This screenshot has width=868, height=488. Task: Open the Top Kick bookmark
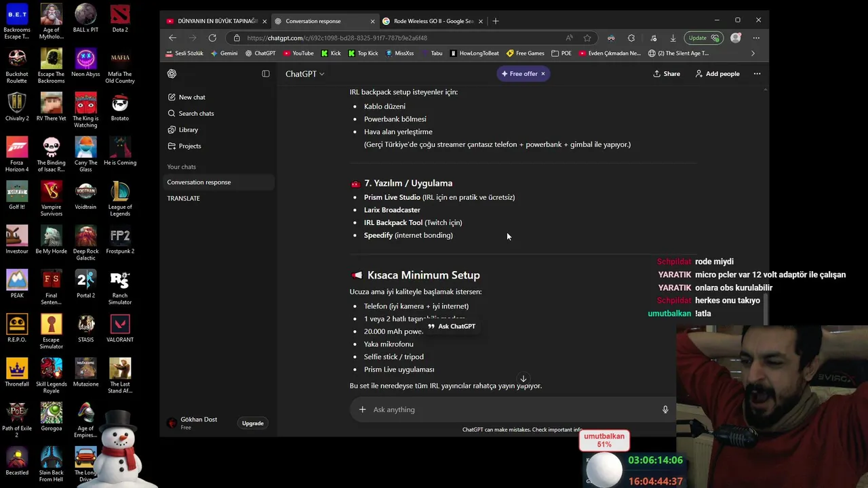pyautogui.click(x=363, y=53)
